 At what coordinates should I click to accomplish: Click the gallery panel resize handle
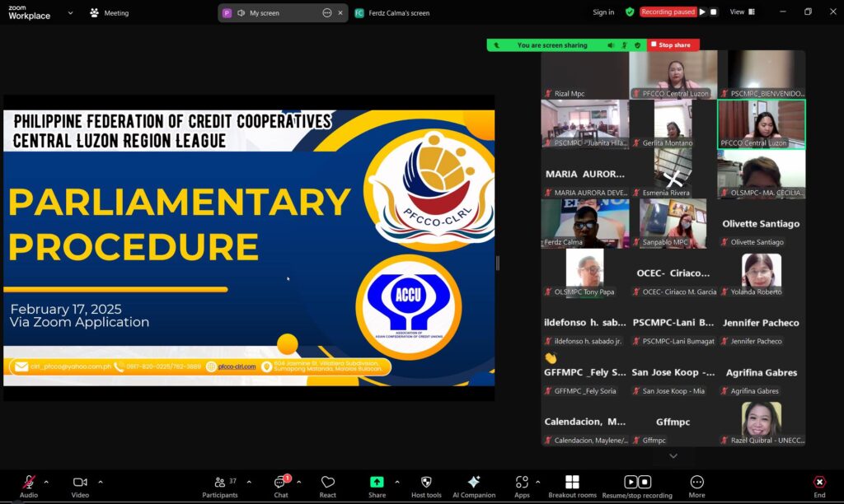pyautogui.click(x=497, y=263)
